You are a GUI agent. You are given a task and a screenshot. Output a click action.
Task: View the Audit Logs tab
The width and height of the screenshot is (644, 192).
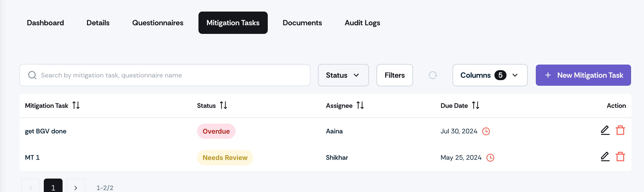point(362,23)
